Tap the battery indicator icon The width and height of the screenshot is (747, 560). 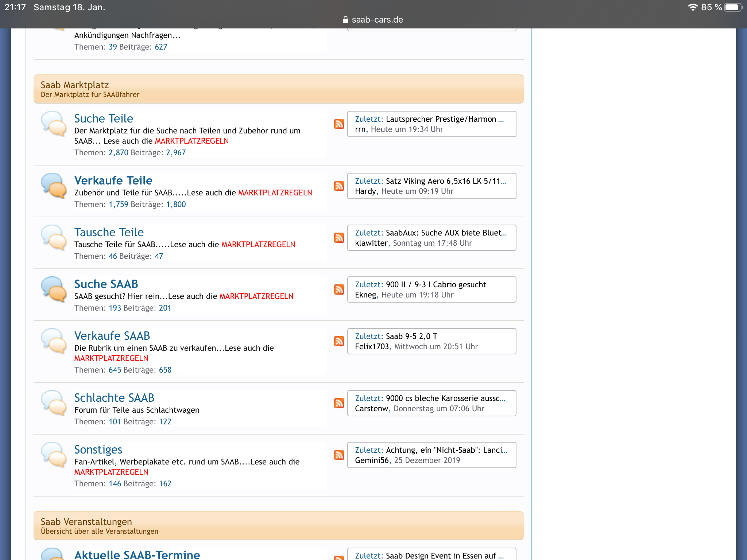(x=733, y=7)
